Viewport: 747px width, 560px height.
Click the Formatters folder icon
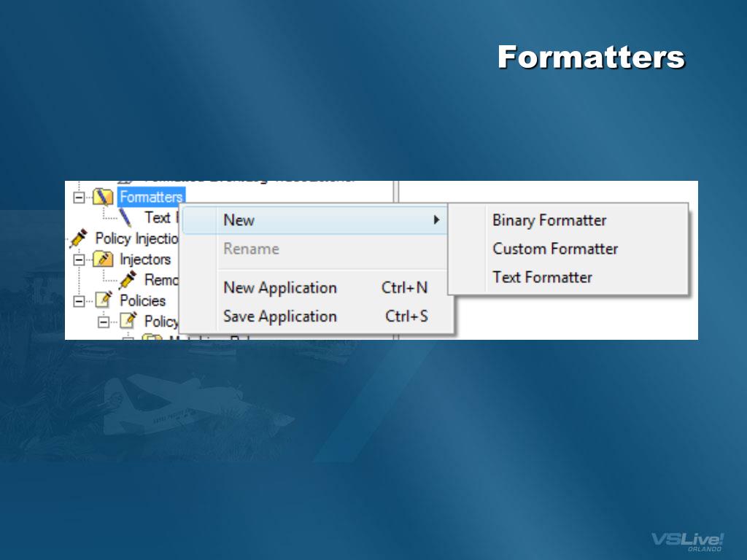[x=102, y=197]
